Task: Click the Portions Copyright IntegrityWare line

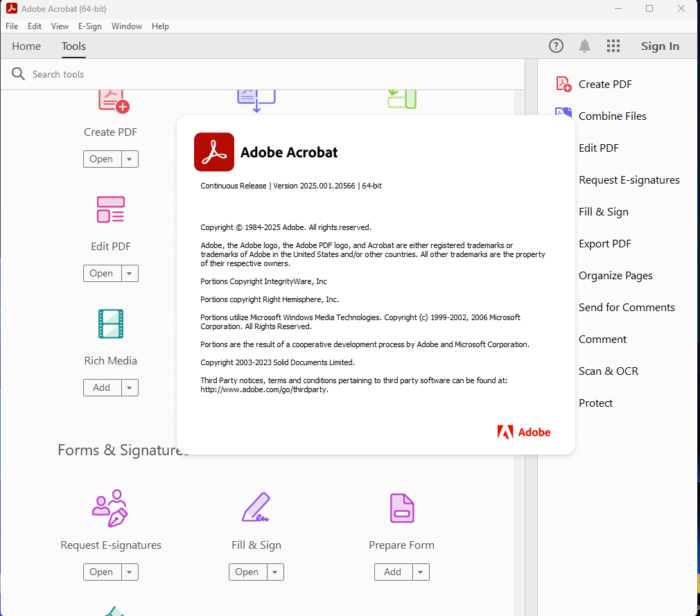Action: coord(264,281)
